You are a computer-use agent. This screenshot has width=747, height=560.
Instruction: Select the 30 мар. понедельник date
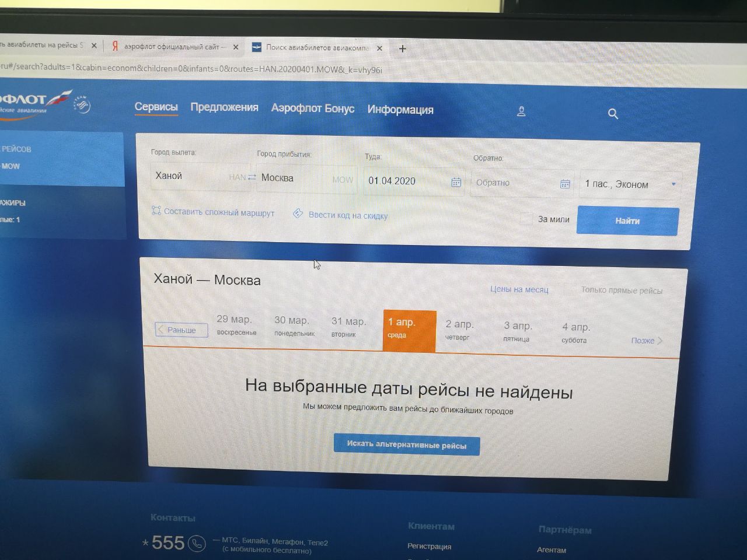pyautogui.click(x=294, y=326)
